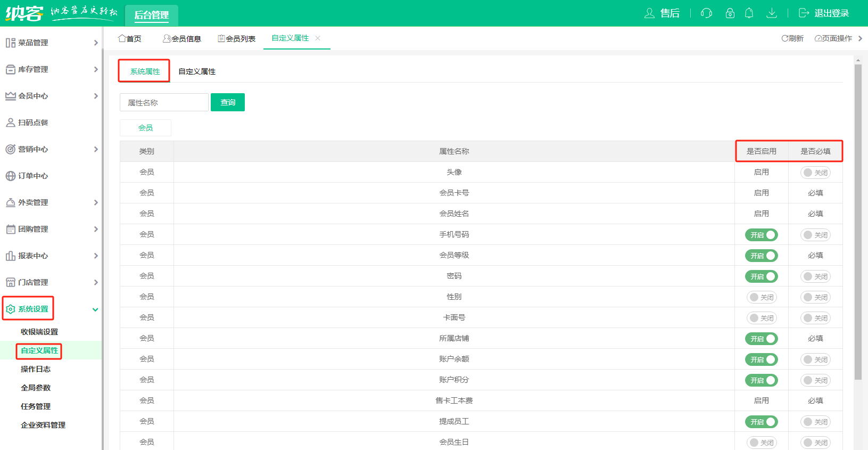Screen dimensions: 868x450
Task: Switch to the 会员列表 page tab
Action: 237,38
